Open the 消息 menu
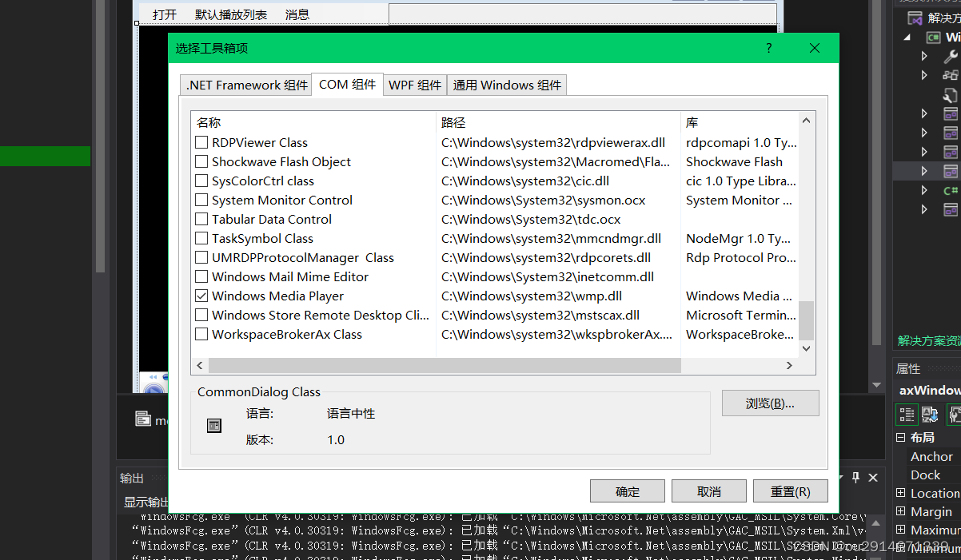Viewport: 961px width, 560px height. (297, 14)
